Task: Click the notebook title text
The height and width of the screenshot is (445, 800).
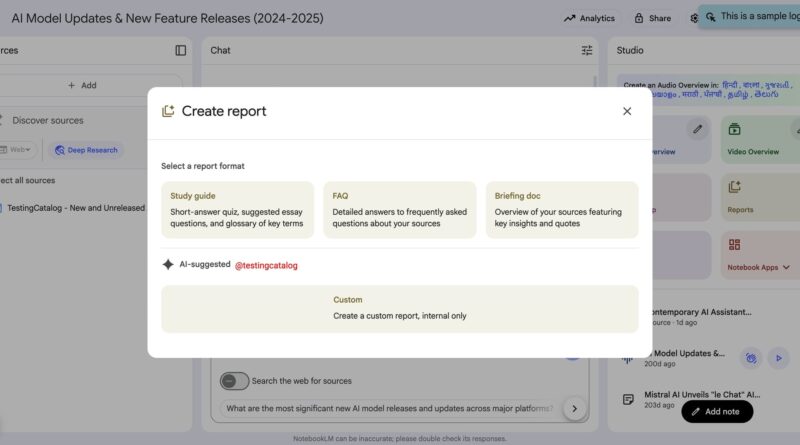Action: (x=167, y=18)
